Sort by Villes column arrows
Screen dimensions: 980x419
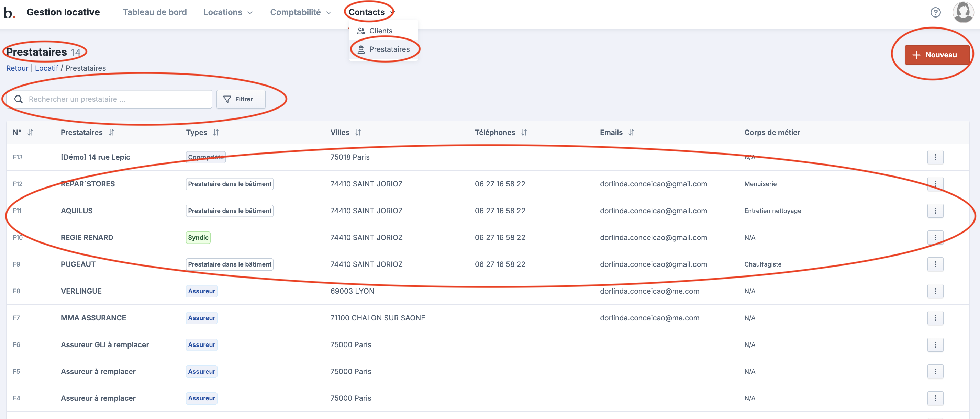[x=358, y=132]
